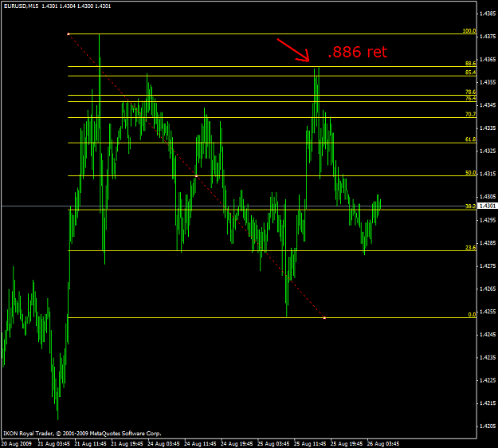Click the 25 Aug 03:45 time axis label

273,443
